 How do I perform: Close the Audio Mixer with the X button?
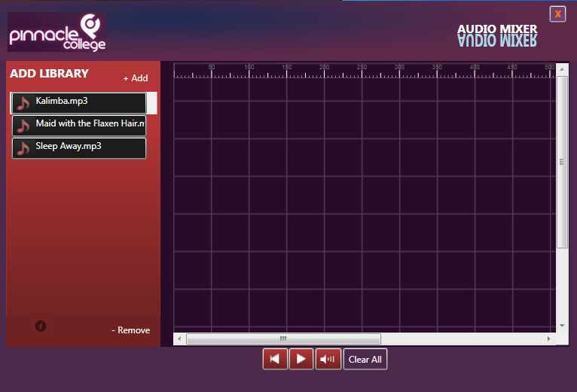[x=557, y=14]
